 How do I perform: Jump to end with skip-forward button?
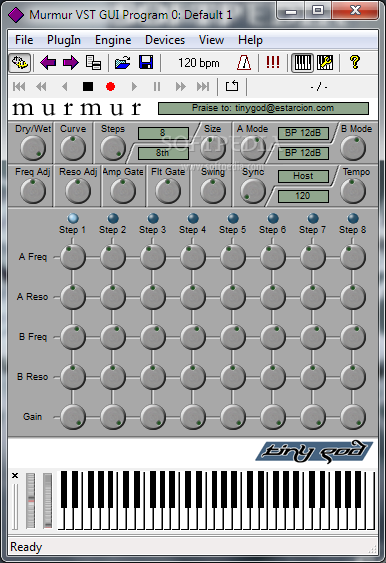(x=203, y=87)
